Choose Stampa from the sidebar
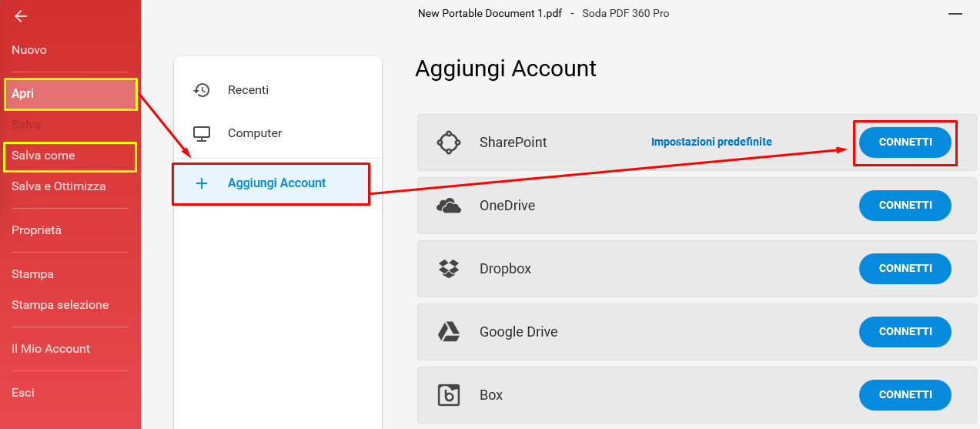 (x=32, y=274)
